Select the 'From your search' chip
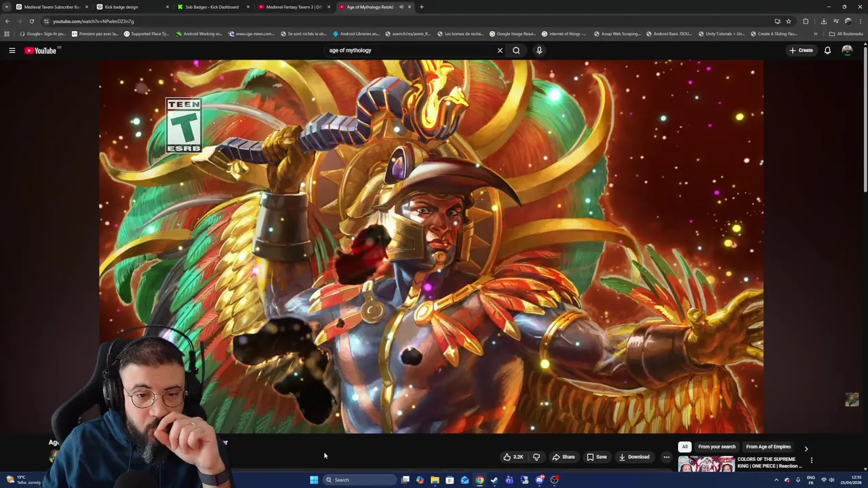Screen dimensions: 868x488 717,447
